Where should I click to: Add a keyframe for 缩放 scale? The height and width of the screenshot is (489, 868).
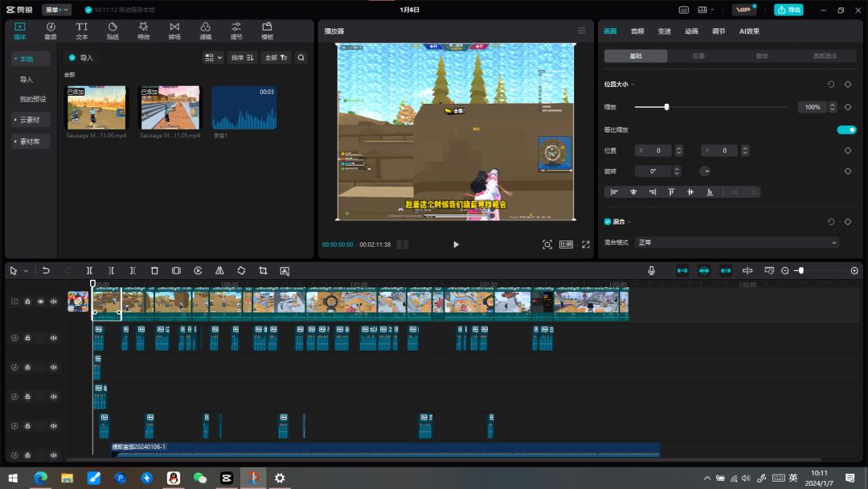pyautogui.click(x=848, y=107)
